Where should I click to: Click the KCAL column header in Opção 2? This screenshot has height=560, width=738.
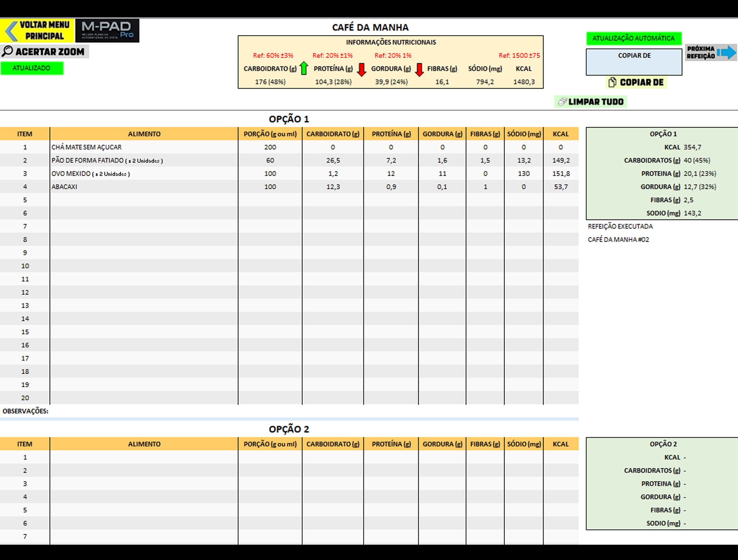pyautogui.click(x=560, y=444)
